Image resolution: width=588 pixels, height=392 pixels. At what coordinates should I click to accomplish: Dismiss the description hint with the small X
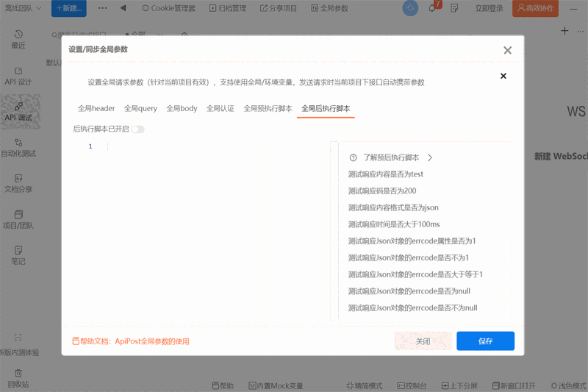pyautogui.click(x=503, y=76)
